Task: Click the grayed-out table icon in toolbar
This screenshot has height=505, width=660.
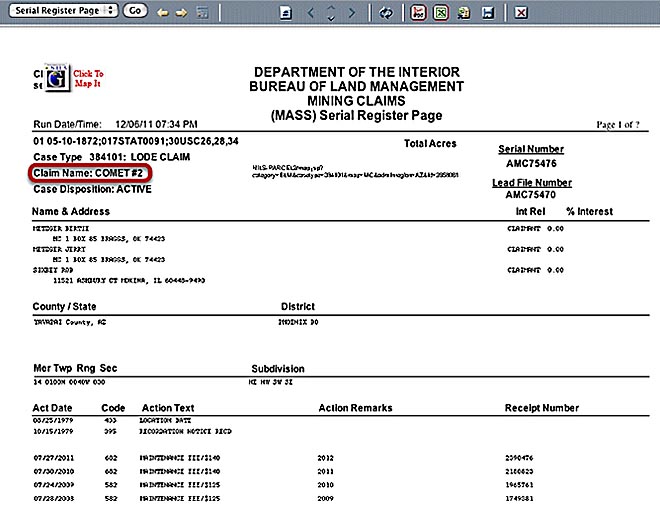Action: coord(202,13)
